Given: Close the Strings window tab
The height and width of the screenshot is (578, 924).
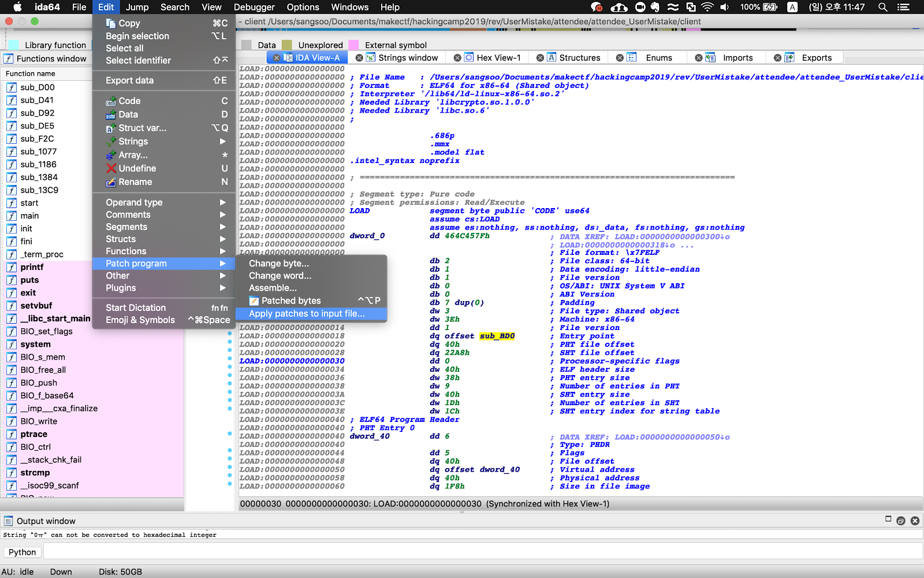Looking at the screenshot, I should [359, 58].
